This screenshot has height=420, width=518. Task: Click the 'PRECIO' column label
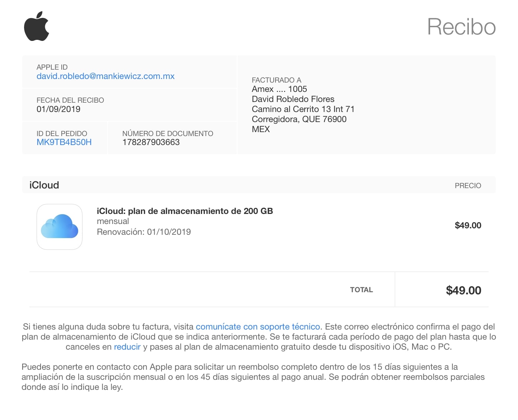[x=468, y=186]
